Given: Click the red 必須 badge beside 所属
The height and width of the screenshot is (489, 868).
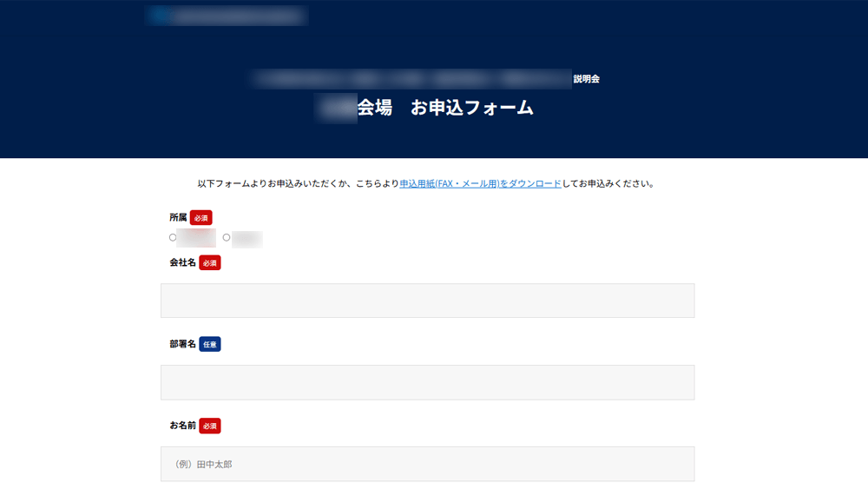Looking at the screenshot, I should coord(201,218).
